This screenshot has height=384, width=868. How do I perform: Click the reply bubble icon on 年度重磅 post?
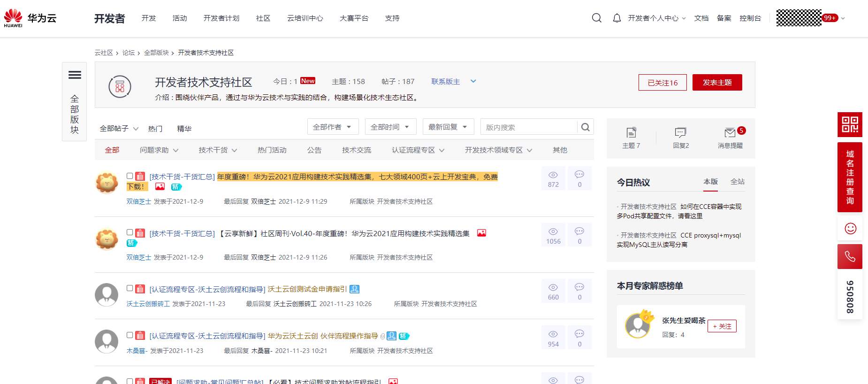(x=579, y=175)
